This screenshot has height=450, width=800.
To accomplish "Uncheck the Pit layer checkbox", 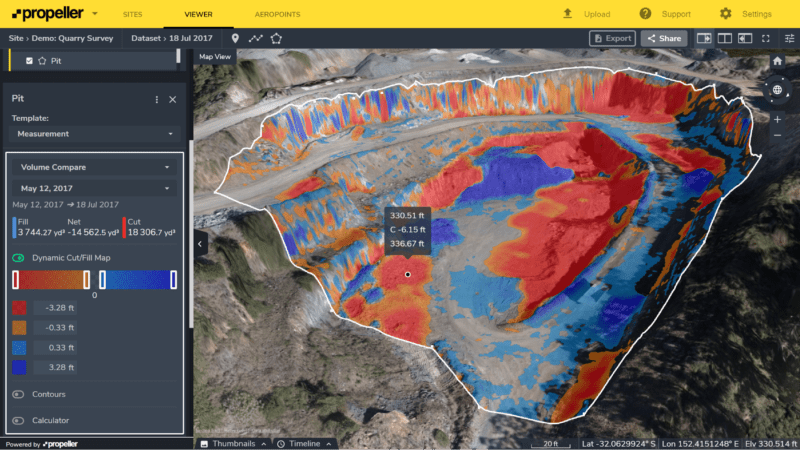I will [x=29, y=60].
